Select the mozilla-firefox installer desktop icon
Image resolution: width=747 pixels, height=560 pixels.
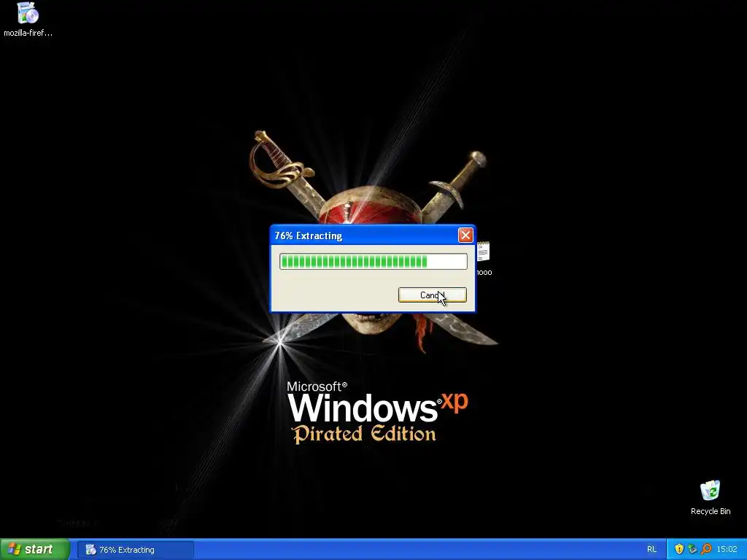28,20
